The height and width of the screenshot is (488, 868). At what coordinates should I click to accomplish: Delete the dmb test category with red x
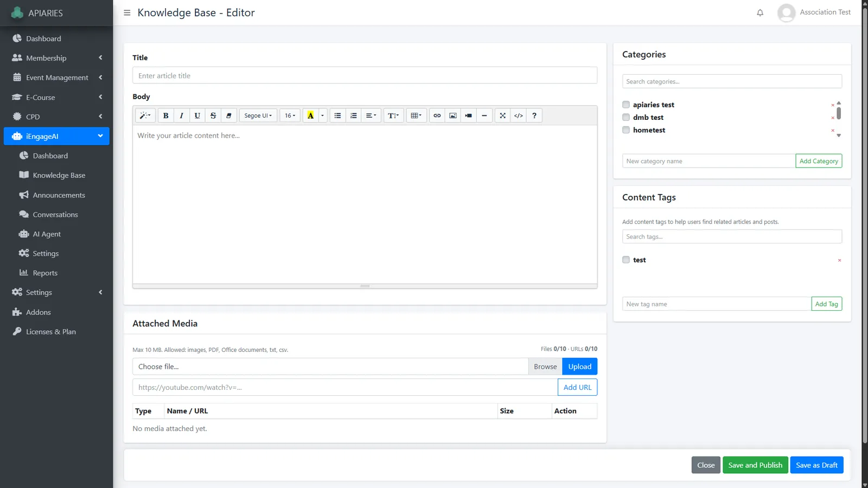click(833, 118)
